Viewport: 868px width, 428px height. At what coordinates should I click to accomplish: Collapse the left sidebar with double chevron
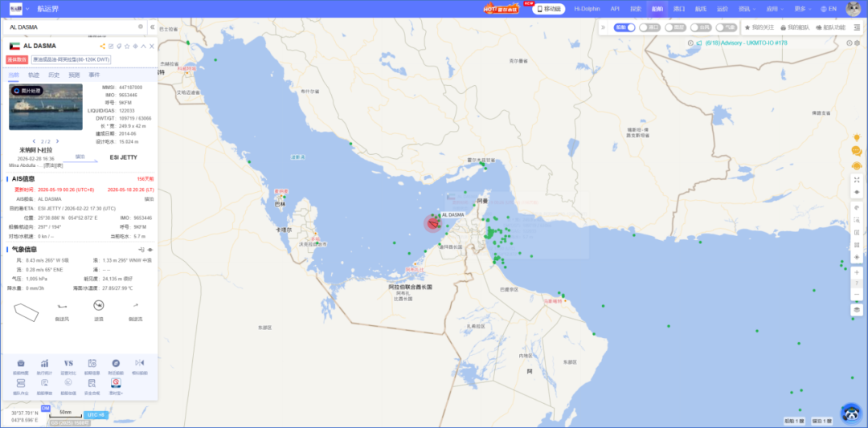[152, 26]
